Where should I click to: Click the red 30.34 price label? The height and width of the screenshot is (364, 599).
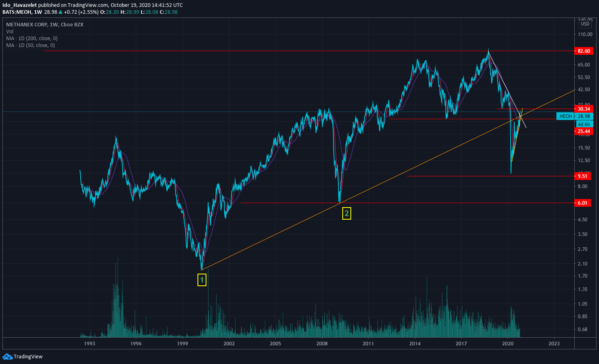tap(584, 109)
